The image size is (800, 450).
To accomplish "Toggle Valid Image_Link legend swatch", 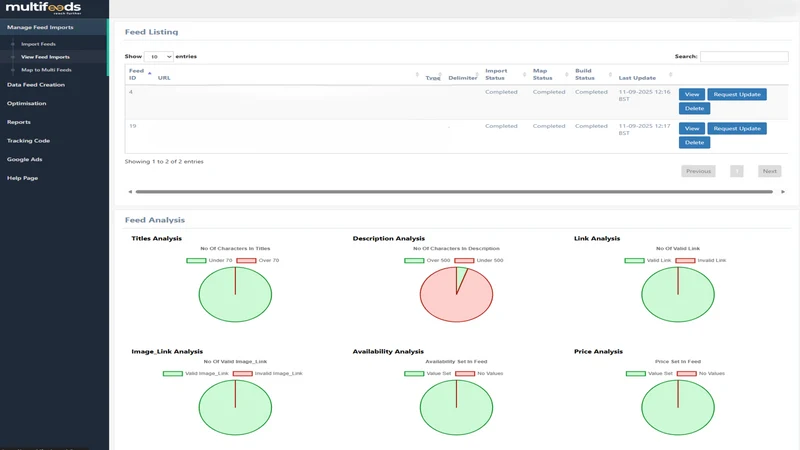I will click(x=172, y=373).
